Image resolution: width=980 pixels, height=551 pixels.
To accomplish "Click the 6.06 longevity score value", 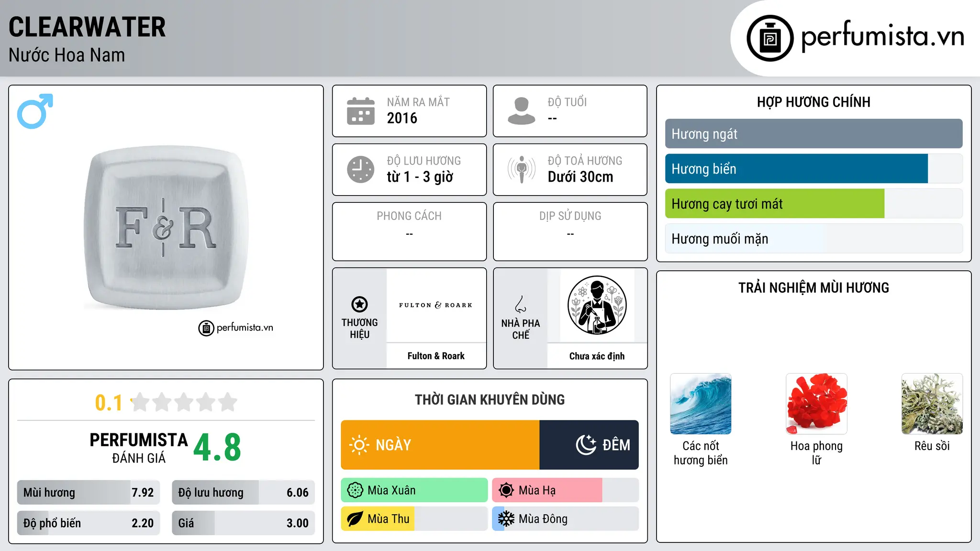I will (x=298, y=493).
